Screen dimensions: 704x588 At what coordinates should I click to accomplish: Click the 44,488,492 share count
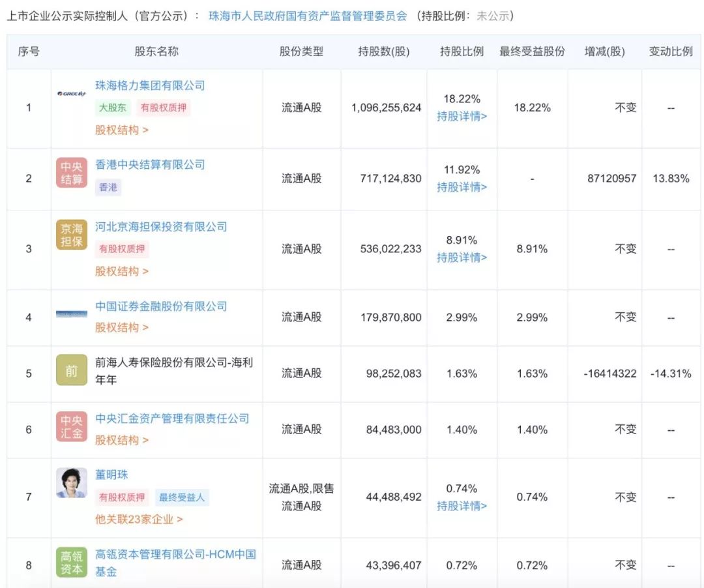(x=394, y=497)
